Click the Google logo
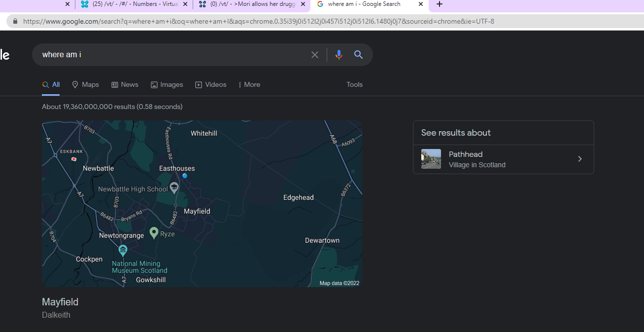Screen dimensions: 644x332 coord(4,55)
